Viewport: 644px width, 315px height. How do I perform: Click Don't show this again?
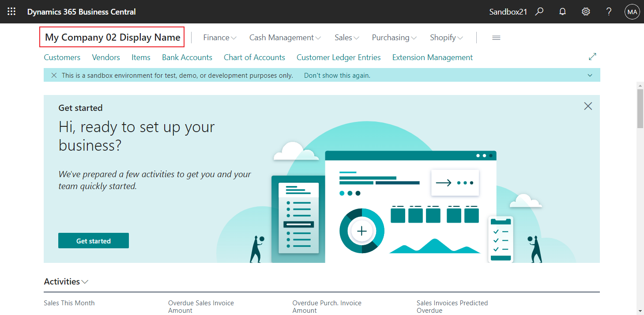(337, 75)
